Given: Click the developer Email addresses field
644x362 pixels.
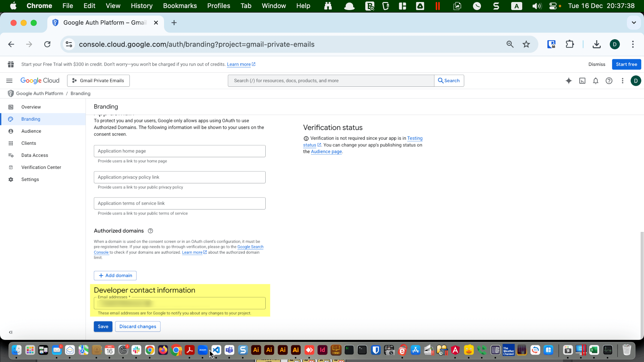Looking at the screenshot, I should tap(180, 303).
